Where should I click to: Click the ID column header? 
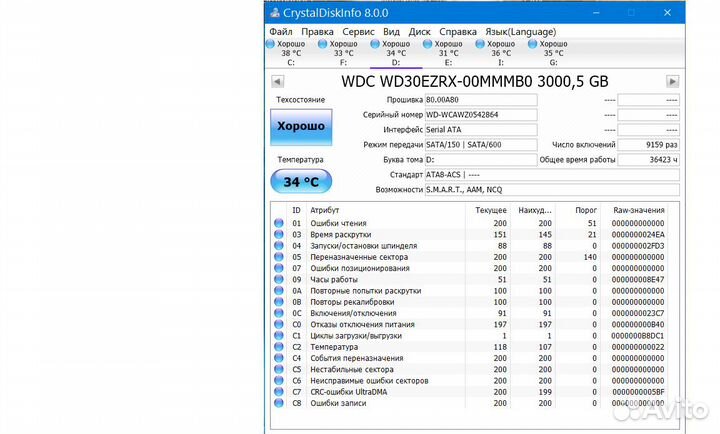click(297, 210)
